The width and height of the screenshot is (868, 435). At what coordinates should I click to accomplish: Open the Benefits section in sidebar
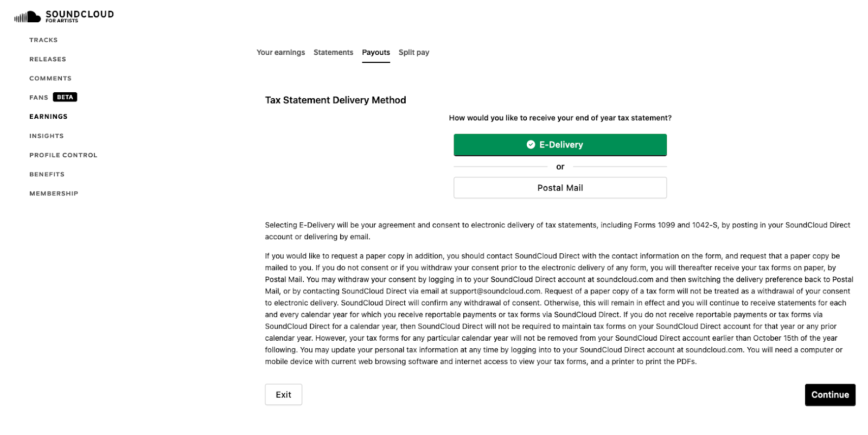pos(47,174)
